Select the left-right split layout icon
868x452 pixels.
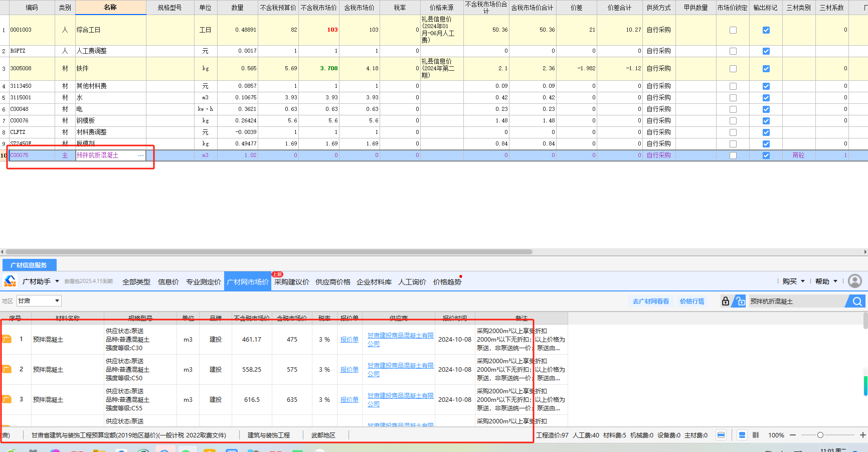[756, 435]
